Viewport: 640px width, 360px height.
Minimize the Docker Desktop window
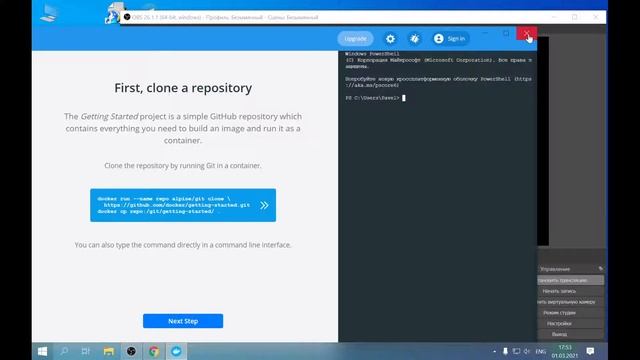(x=485, y=33)
